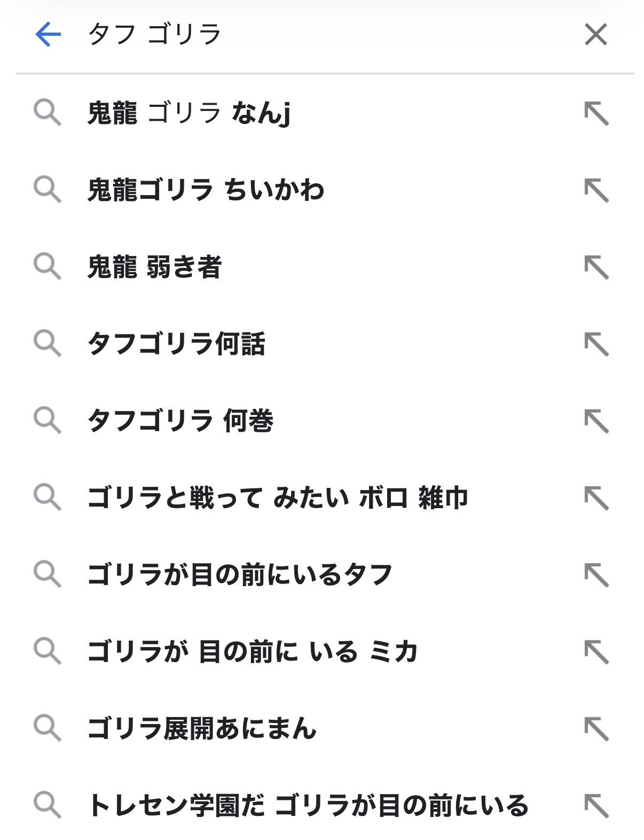Insert 鬼龍 ゴリラ なんj via arrow icon
The height and width of the screenshot is (840, 644).
(596, 113)
